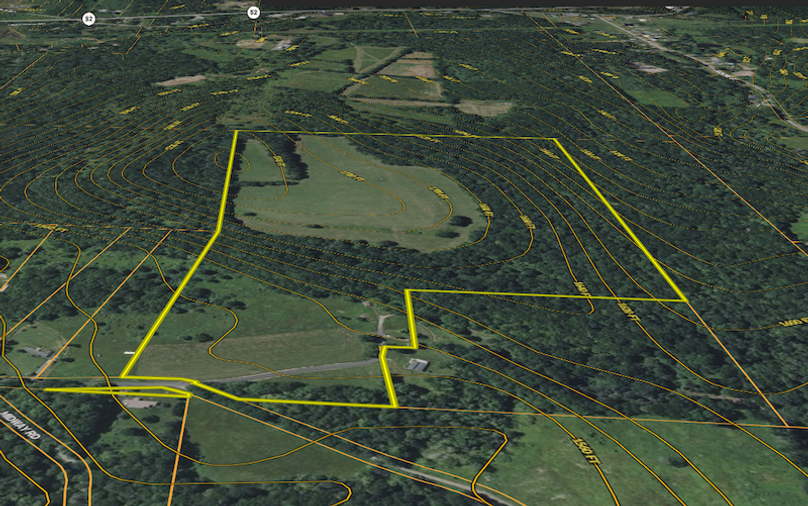Click the southwest corner of the yellow parcel
Image resolution: width=808 pixels, height=506 pixels.
click(122, 378)
